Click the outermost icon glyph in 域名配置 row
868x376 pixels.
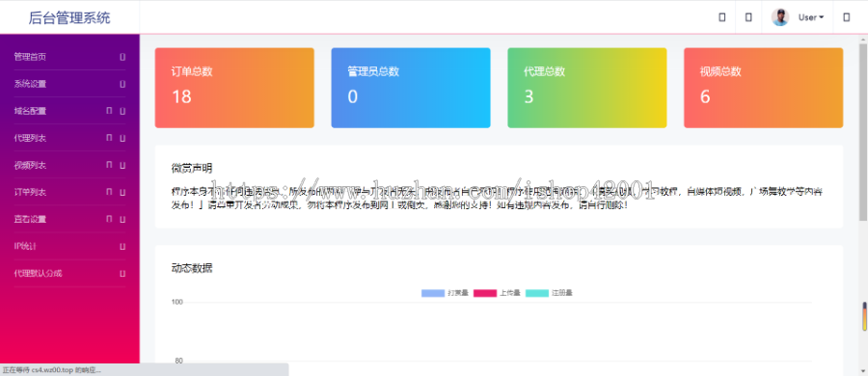[122, 111]
